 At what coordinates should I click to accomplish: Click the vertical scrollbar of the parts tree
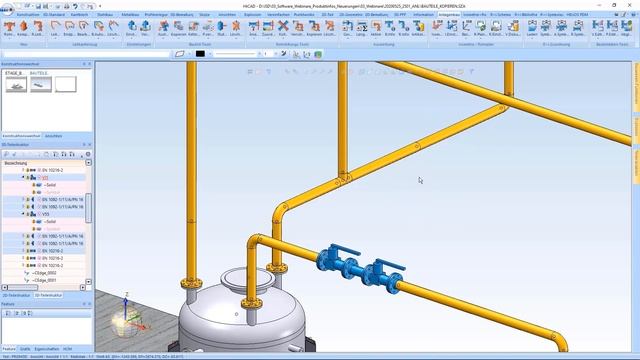[x=89, y=208]
